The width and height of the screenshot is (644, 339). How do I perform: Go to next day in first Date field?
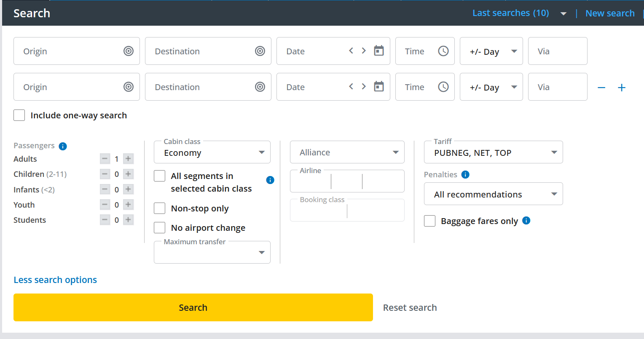(364, 51)
